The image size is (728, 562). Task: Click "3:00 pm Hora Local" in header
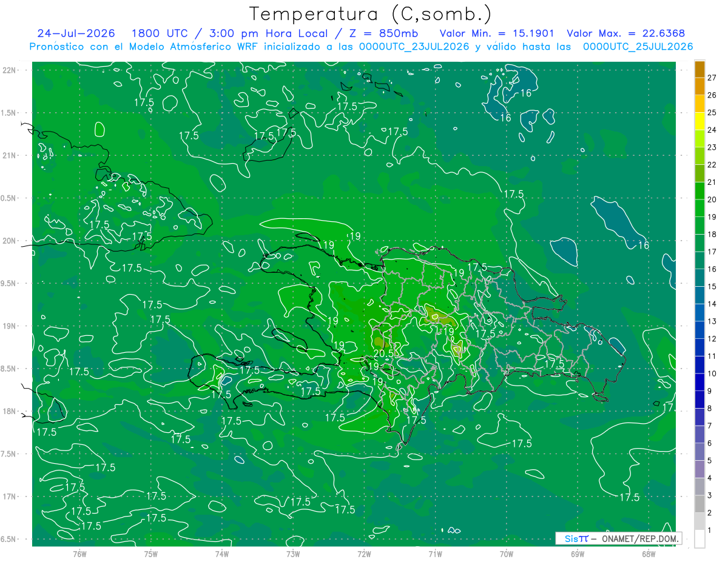pyautogui.click(x=269, y=33)
